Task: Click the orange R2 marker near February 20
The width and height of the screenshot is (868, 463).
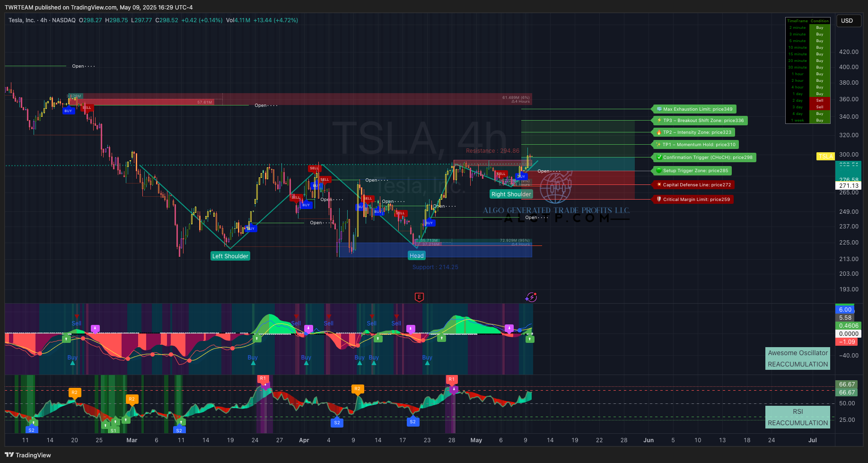Action: (x=74, y=393)
